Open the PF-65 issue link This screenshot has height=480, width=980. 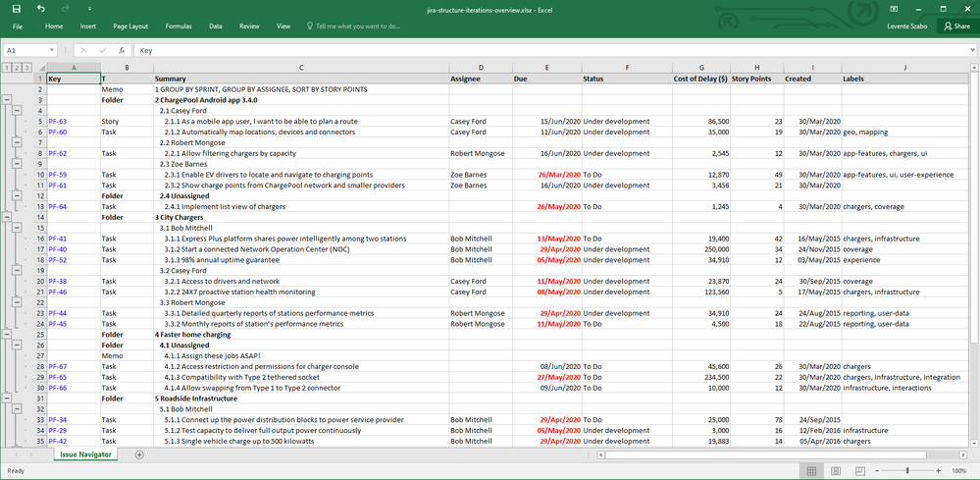[x=58, y=377]
